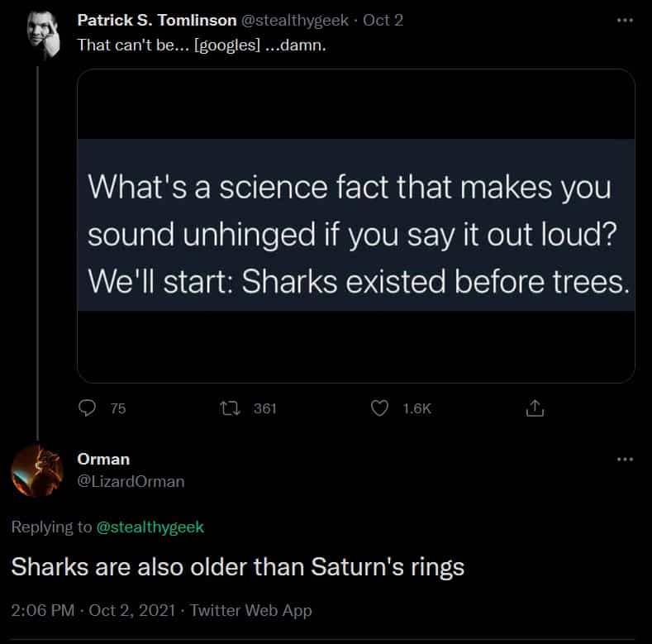Click the Patrick S. Tomlinson display name

156,21
